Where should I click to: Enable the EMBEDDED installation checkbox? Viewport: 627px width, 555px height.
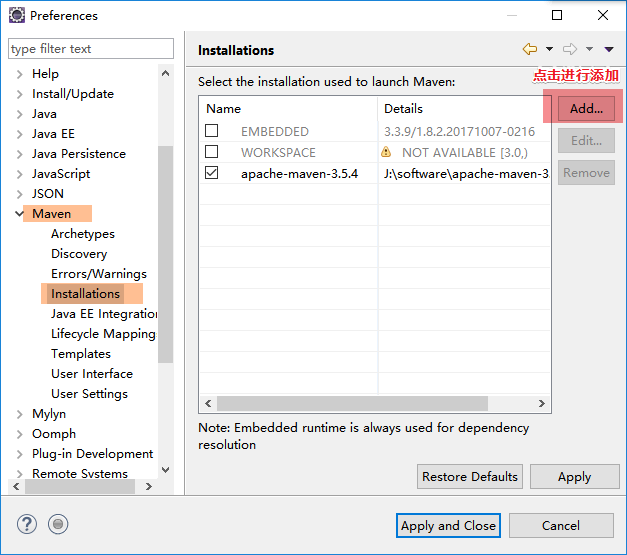212,131
